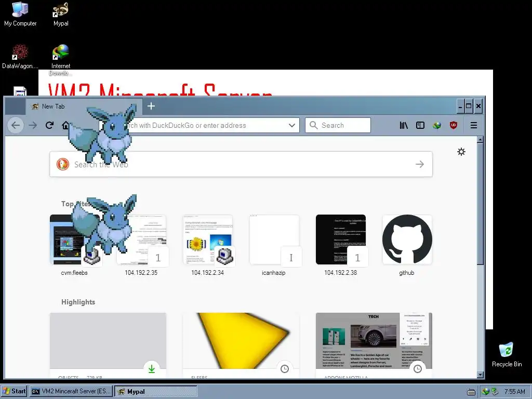Open Mypal desktop shortcut
Image resolution: width=532 pixels, height=399 pixels.
click(61, 14)
